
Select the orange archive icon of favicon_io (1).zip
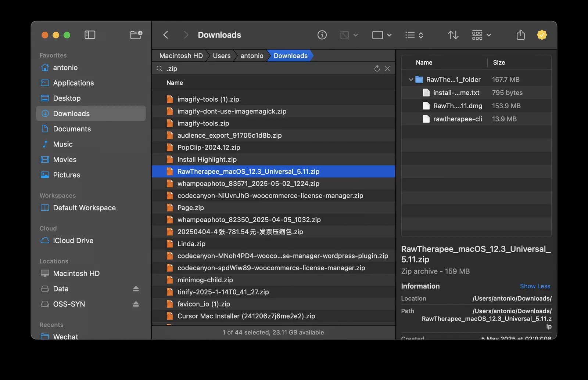coord(169,304)
